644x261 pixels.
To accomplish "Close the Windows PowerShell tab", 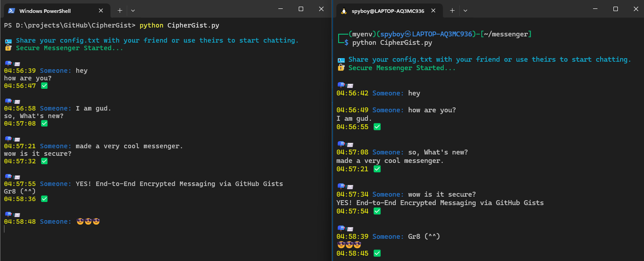I will (101, 11).
